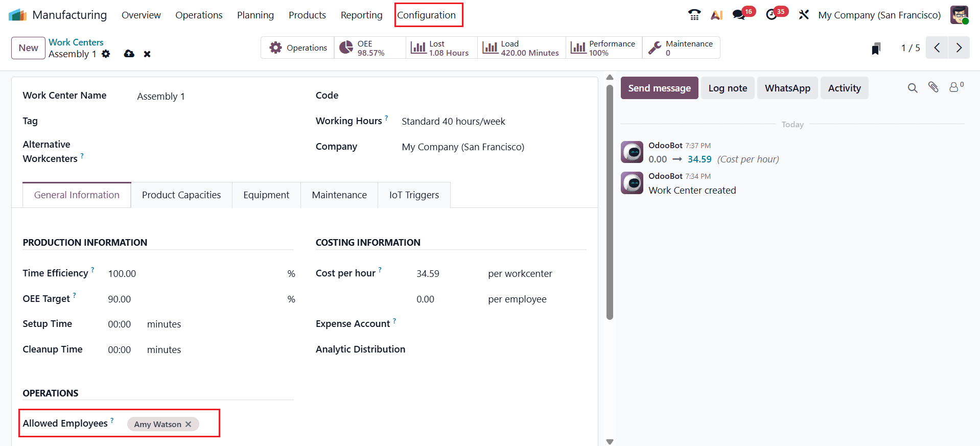Switch company via My Company (San Francisco)
The image size is (980, 446).
(x=879, y=15)
